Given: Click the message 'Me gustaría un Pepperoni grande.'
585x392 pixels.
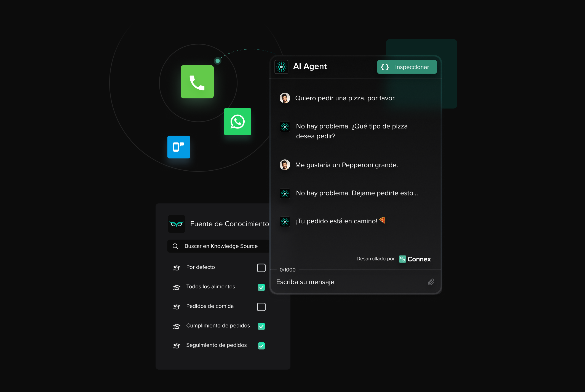Looking at the screenshot, I should point(347,165).
